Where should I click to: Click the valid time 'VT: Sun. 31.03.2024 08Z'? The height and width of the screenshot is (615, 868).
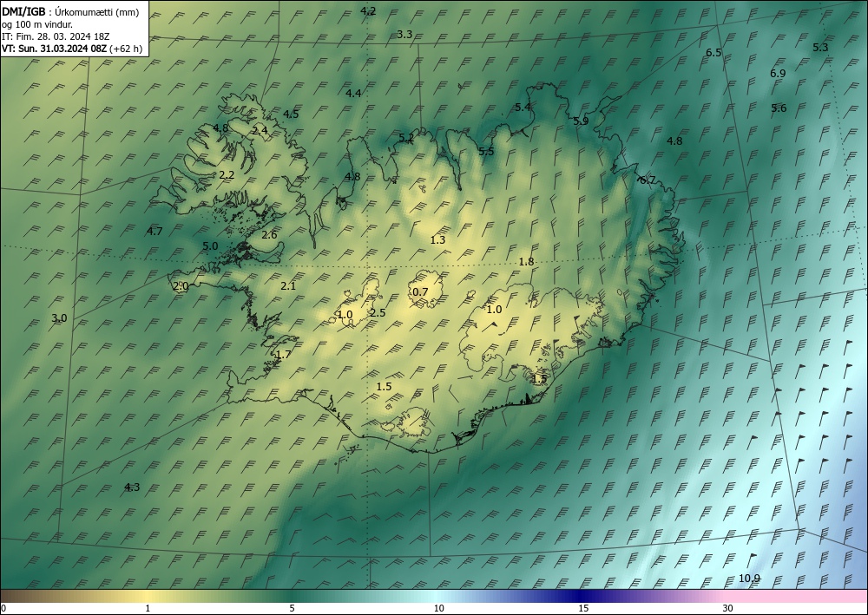[x=54, y=49]
